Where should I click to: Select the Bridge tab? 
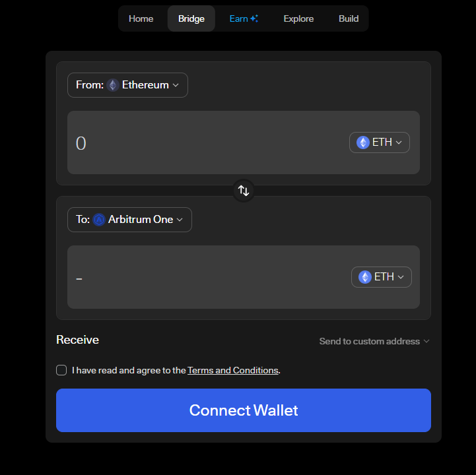[191, 18]
